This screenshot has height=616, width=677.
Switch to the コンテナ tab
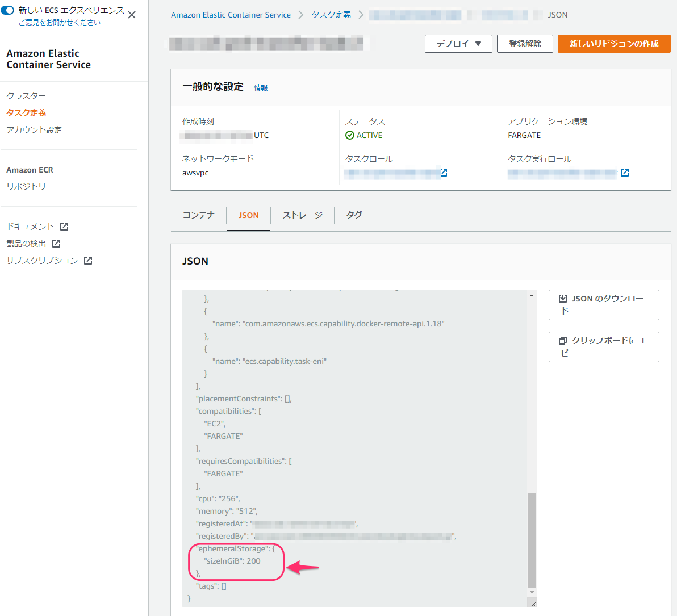point(199,215)
